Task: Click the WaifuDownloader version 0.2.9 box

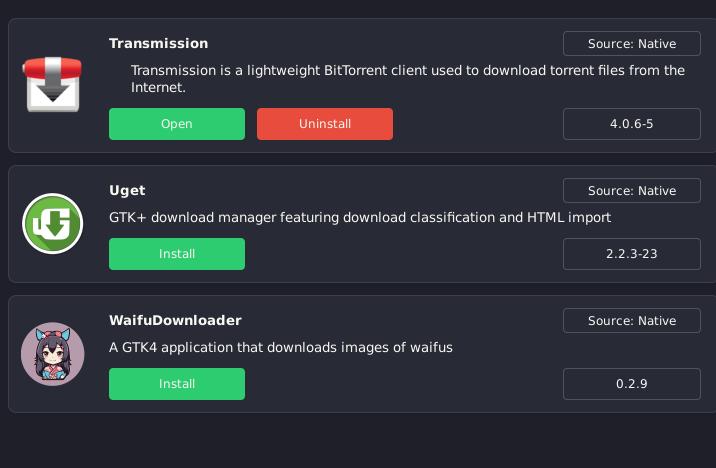Action: pos(631,384)
